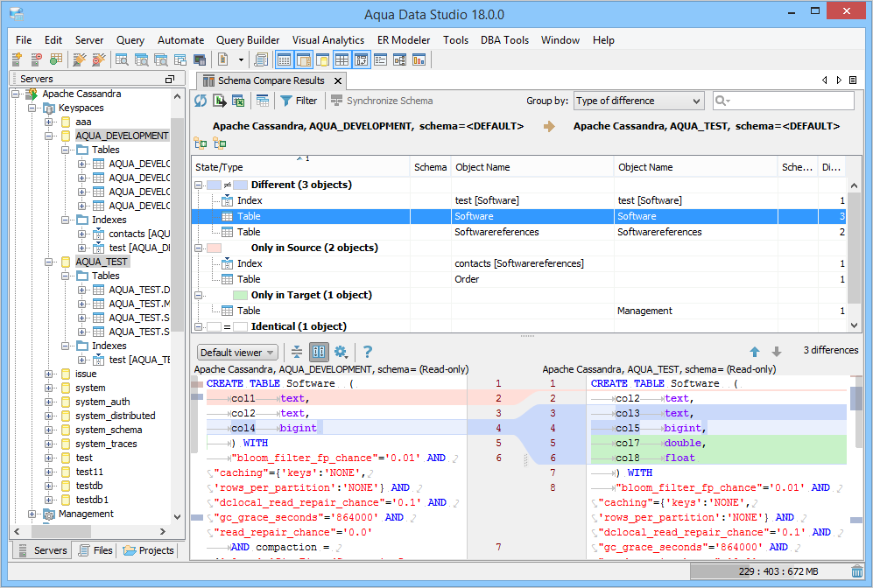Click the bar chart icon in main toolbar
The width and height of the screenshot is (873, 588).
click(x=419, y=59)
